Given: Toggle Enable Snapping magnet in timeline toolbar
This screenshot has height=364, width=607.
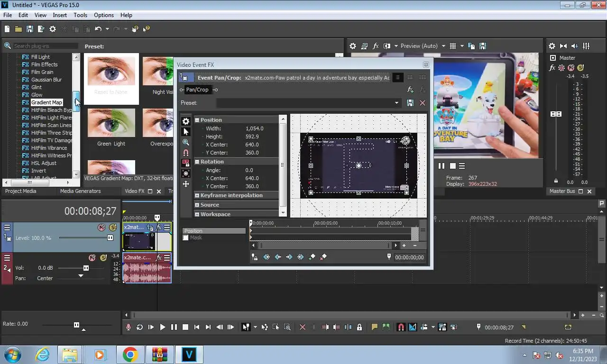Looking at the screenshot, I should [401, 327].
